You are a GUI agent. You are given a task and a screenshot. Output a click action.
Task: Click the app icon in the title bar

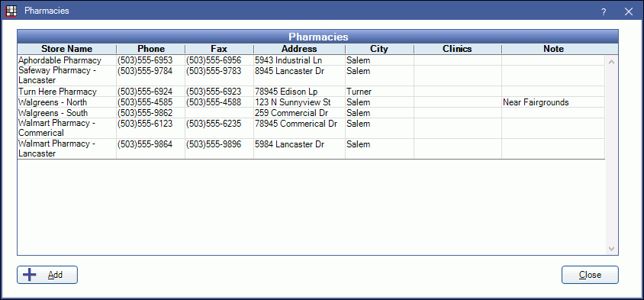[x=11, y=11]
